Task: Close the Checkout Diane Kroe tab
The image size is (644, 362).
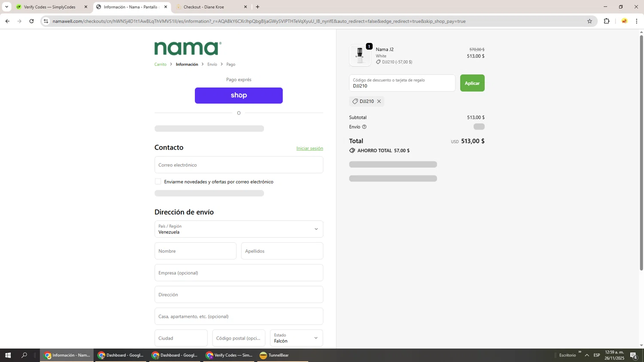Action: (246, 7)
